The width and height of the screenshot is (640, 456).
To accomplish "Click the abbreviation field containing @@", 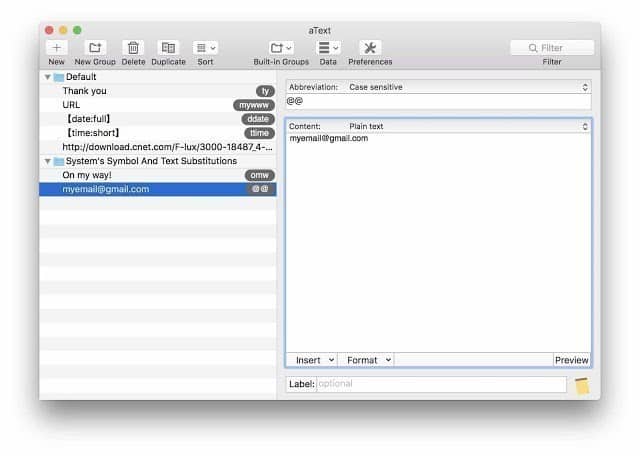I will tap(438, 101).
